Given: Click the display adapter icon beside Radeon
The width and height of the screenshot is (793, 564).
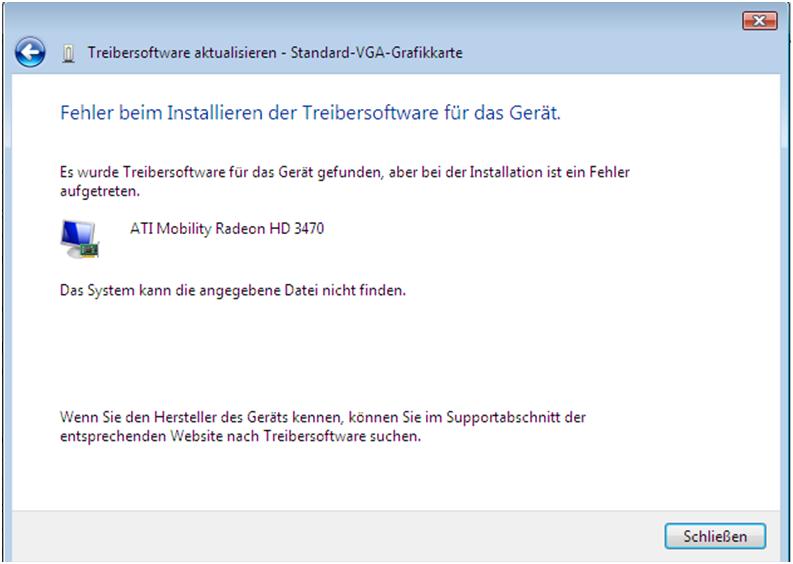Looking at the screenshot, I should tap(79, 239).
